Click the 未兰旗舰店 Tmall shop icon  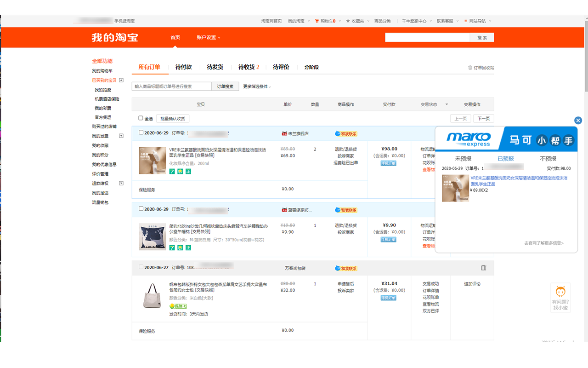284,133
